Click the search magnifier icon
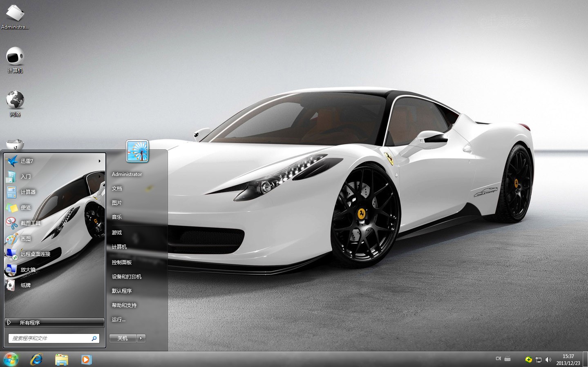Screen dimensions: 588x367 coord(94,338)
